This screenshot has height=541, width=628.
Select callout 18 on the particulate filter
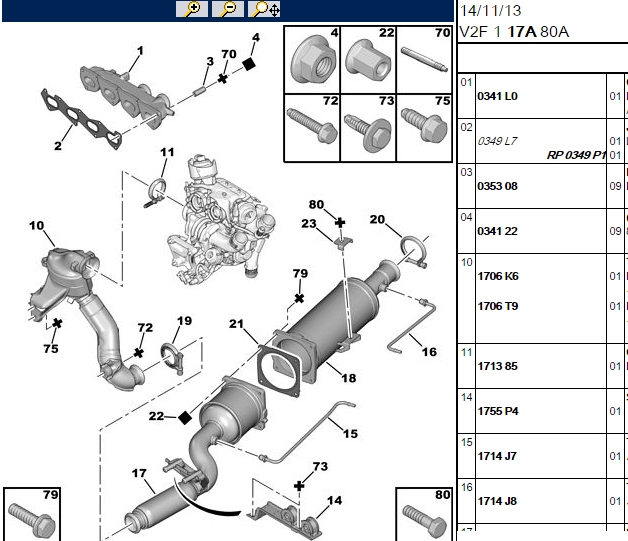tap(348, 378)
